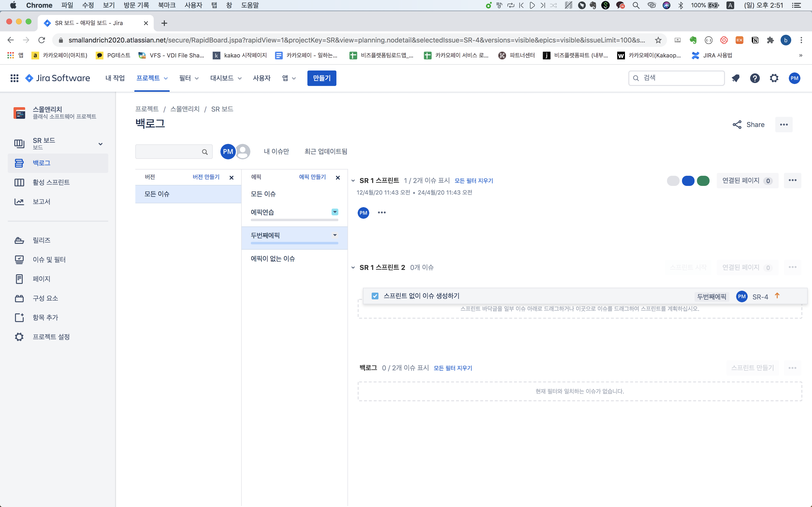
Task: Open 항목 추가 icon in sidebar
Action: pos(19,317)
